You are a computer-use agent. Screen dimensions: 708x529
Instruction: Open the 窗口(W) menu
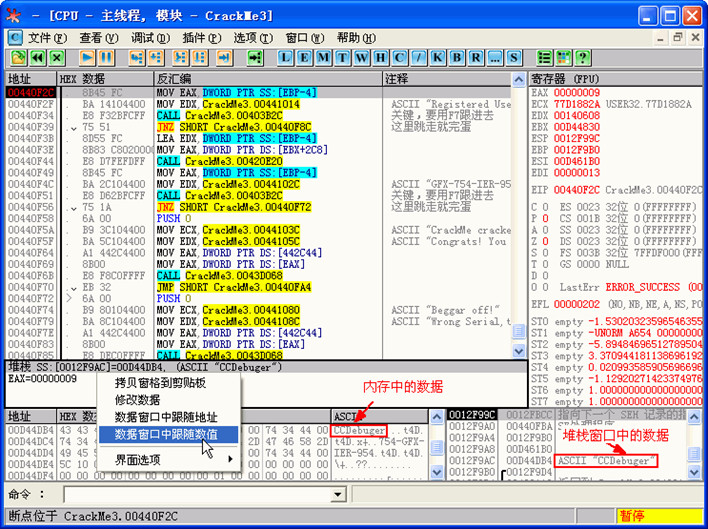(305, 38)
